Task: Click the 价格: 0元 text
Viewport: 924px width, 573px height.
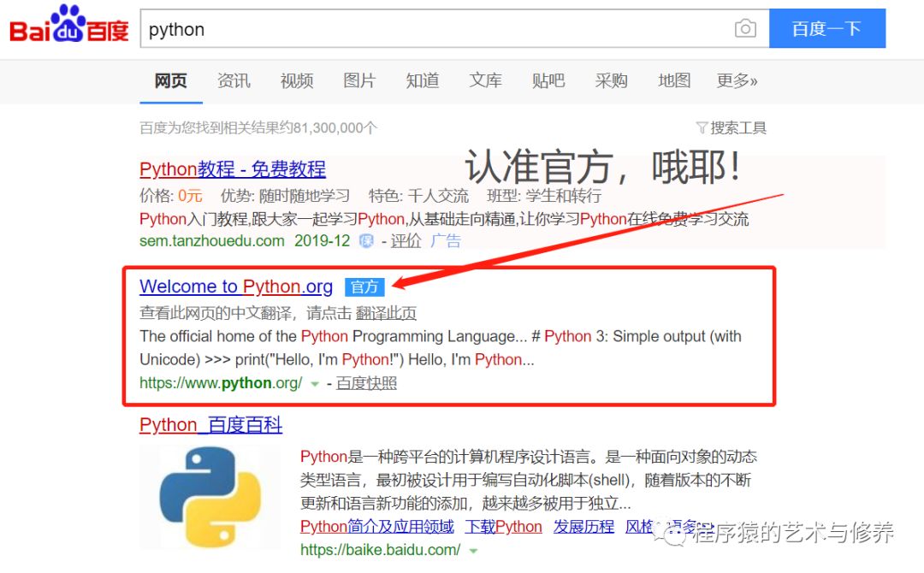Action: [171, 196]
